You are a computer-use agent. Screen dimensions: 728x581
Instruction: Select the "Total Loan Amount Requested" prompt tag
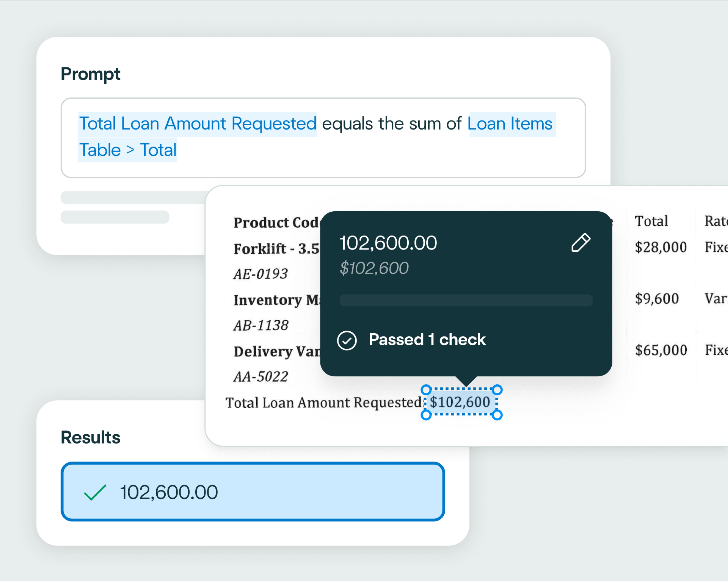[198, 124]
